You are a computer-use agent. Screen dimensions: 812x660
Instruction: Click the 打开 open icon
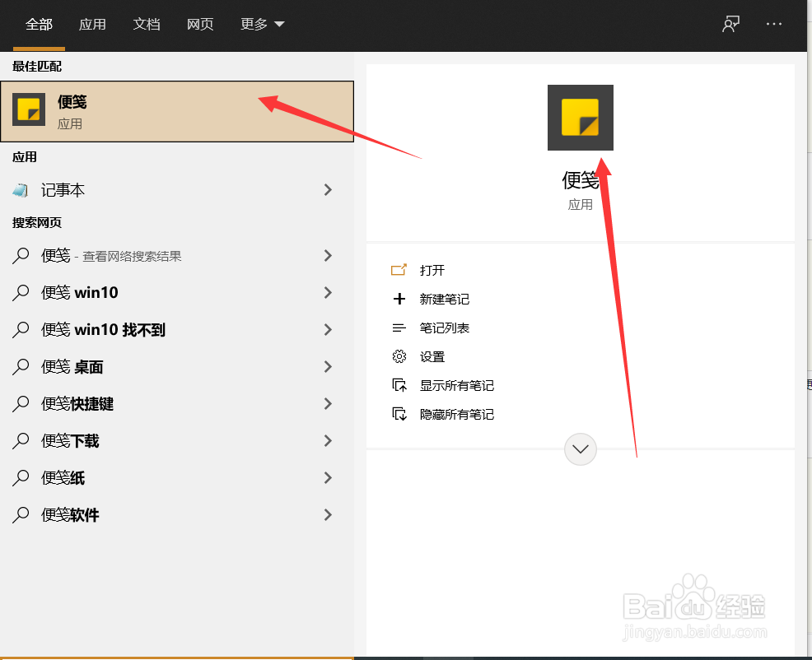[x=399, y=269]
